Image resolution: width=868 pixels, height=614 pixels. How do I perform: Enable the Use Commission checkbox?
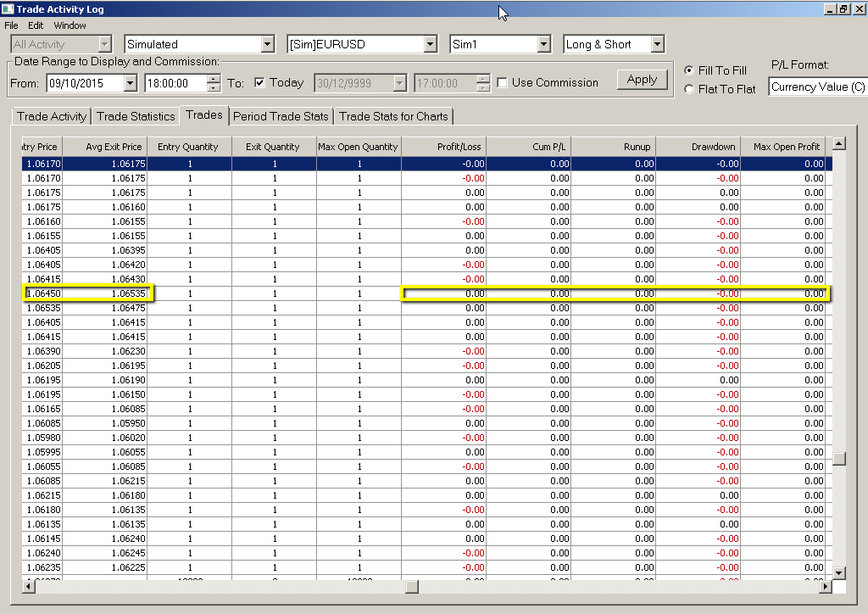pyautogui.click(x=503, y=83)
